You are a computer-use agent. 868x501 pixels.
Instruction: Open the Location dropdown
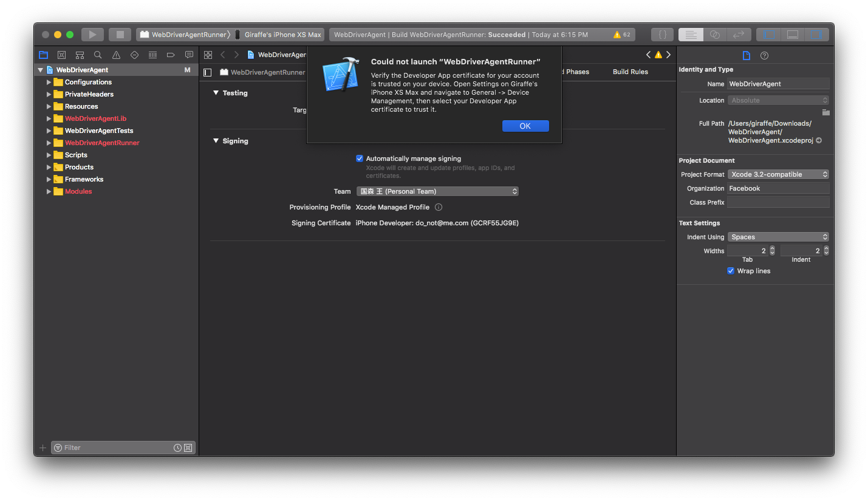(778, 100)
